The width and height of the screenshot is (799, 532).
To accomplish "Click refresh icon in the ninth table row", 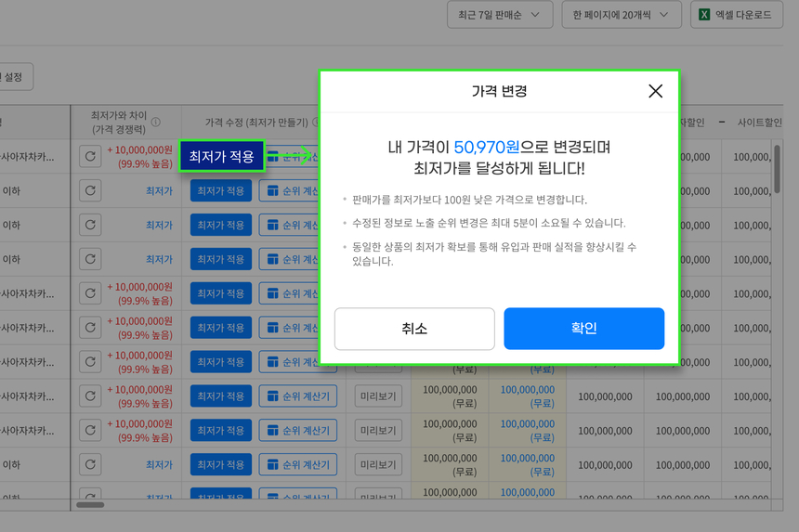I will [90, 430].
